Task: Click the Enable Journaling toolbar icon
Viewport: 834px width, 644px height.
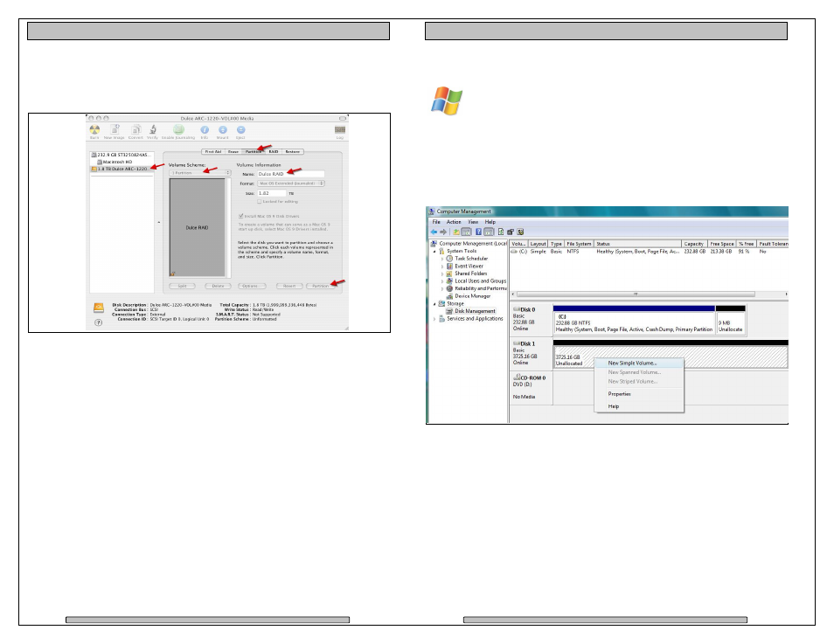Action: pos(178,129)
